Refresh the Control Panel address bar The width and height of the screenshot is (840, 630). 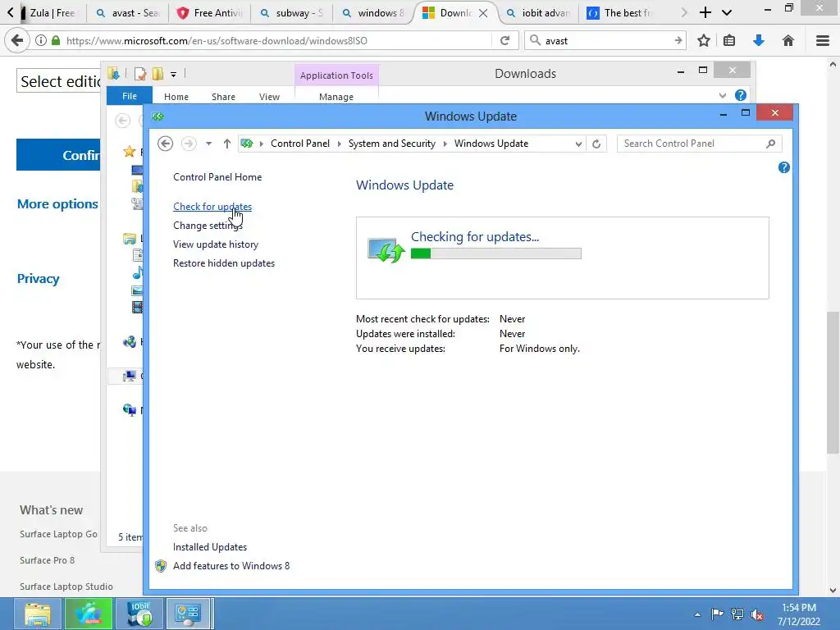tap(596, 144)
